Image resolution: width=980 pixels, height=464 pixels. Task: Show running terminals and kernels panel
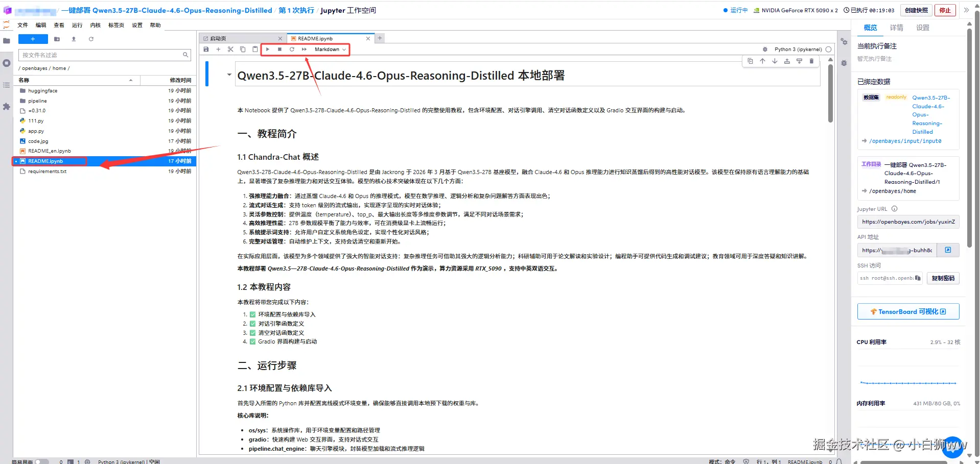pos(7,63)
